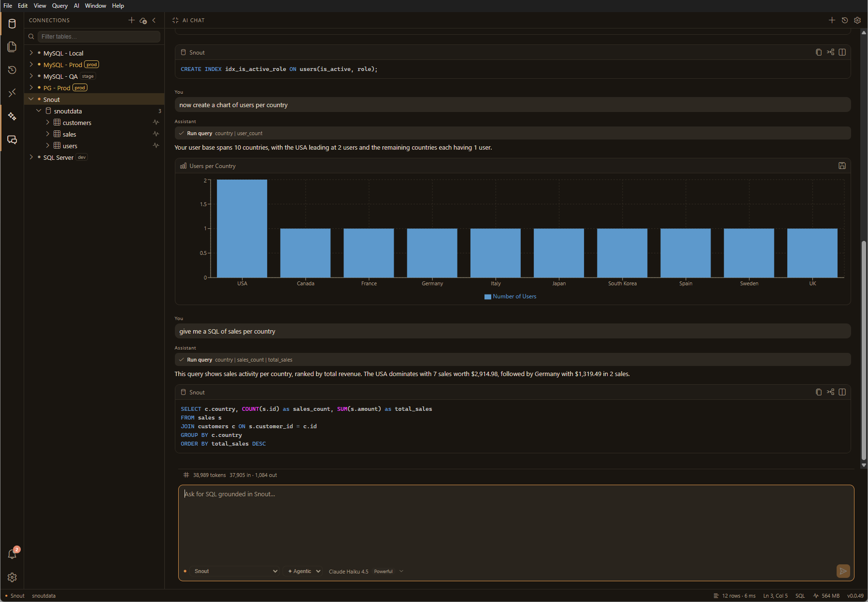Expand Run query country | user_count result

[x=512, y=133]
